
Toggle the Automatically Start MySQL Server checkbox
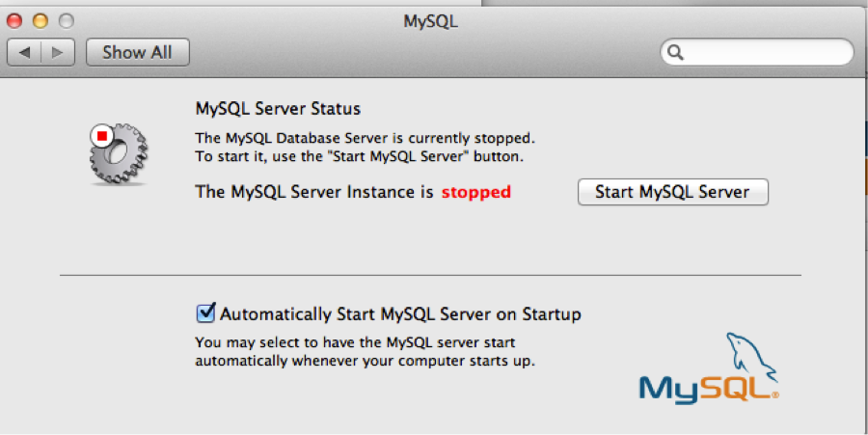pyautogui.click(x=204, y=313)
